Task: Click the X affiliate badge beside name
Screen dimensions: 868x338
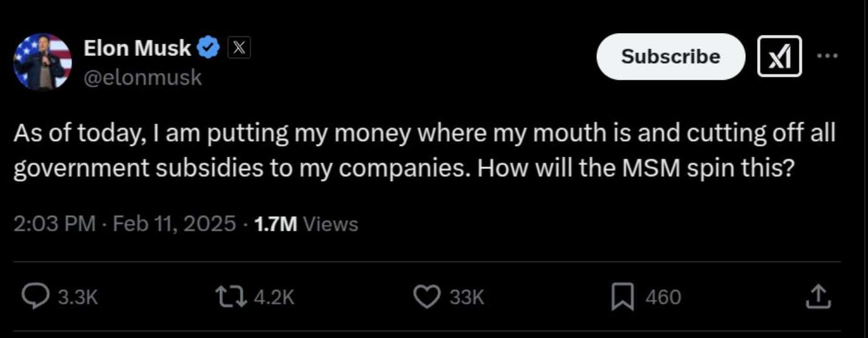Action: coord(239,47)
